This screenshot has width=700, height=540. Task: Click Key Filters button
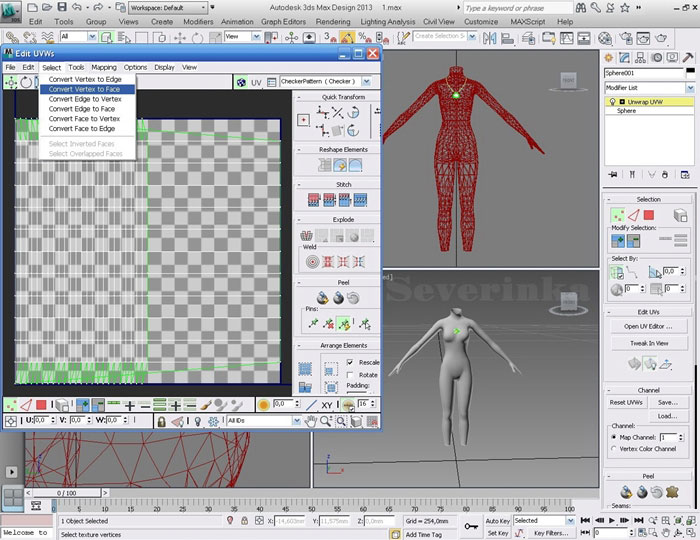551,533
